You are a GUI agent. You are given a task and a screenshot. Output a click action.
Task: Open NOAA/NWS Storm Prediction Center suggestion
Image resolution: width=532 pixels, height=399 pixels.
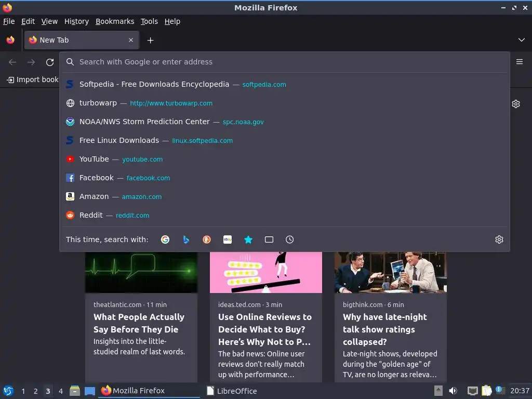(284, 122)
